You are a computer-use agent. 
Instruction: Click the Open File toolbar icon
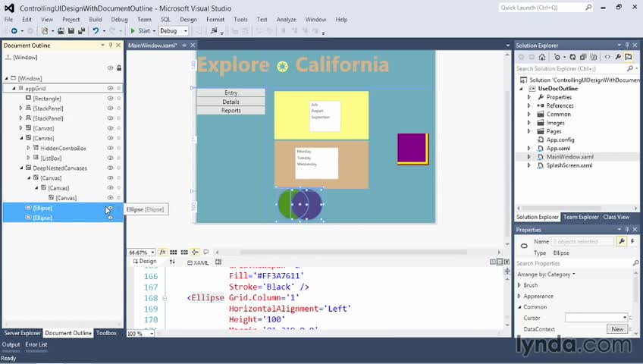pyautogui.click(x=61, y=31)
